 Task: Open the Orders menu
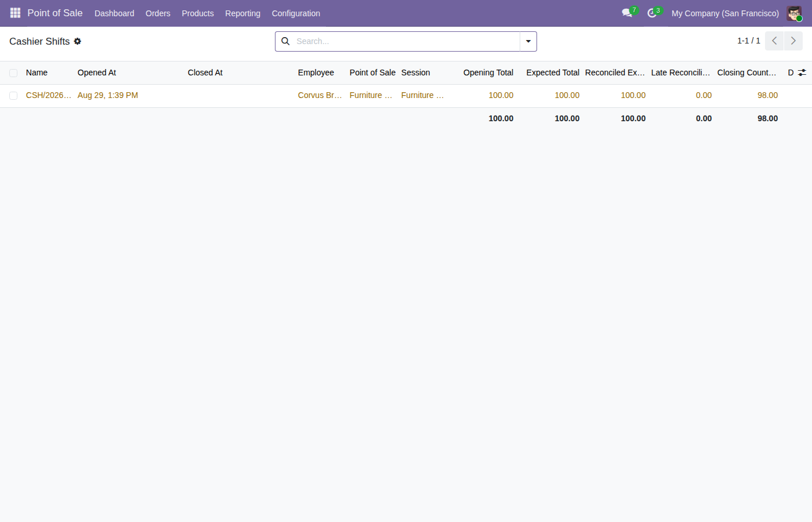pyautogui.click(x=158, y=13)
